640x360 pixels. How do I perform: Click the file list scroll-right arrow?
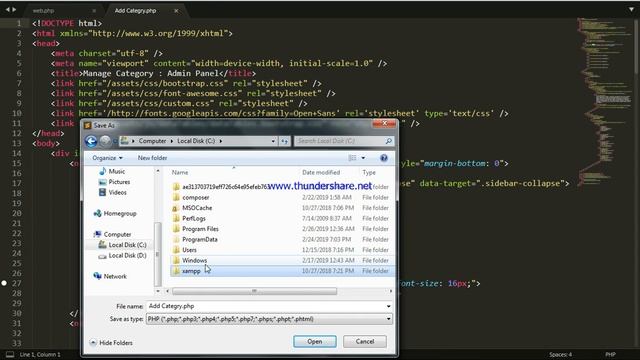pyautogui.click(x=391, y=291)
